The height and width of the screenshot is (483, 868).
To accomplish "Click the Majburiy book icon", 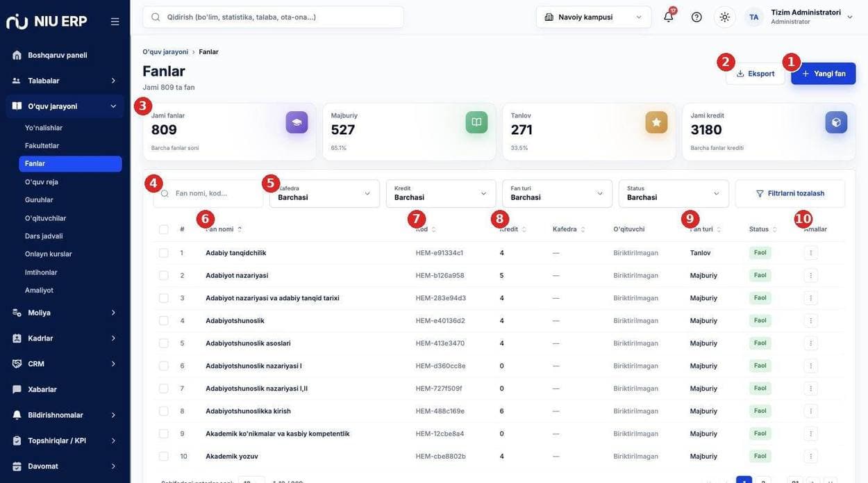I will point(476,122).
